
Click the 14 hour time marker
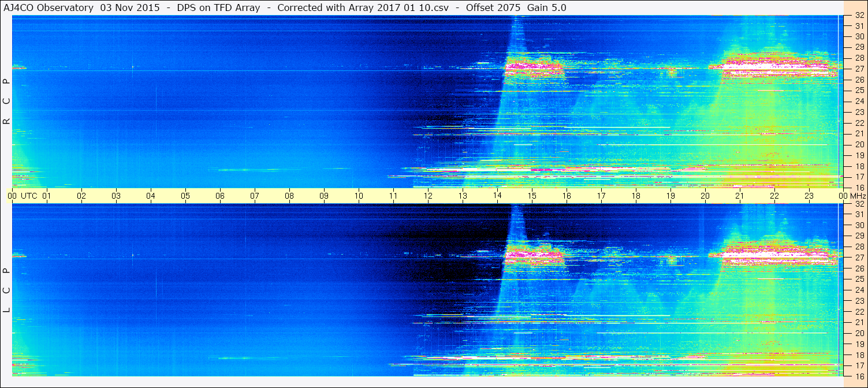497,196
